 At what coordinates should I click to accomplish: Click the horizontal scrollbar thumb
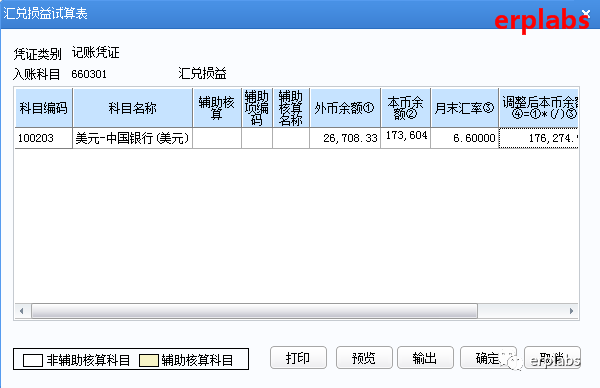pyautogui.click(x=254, y=311)
